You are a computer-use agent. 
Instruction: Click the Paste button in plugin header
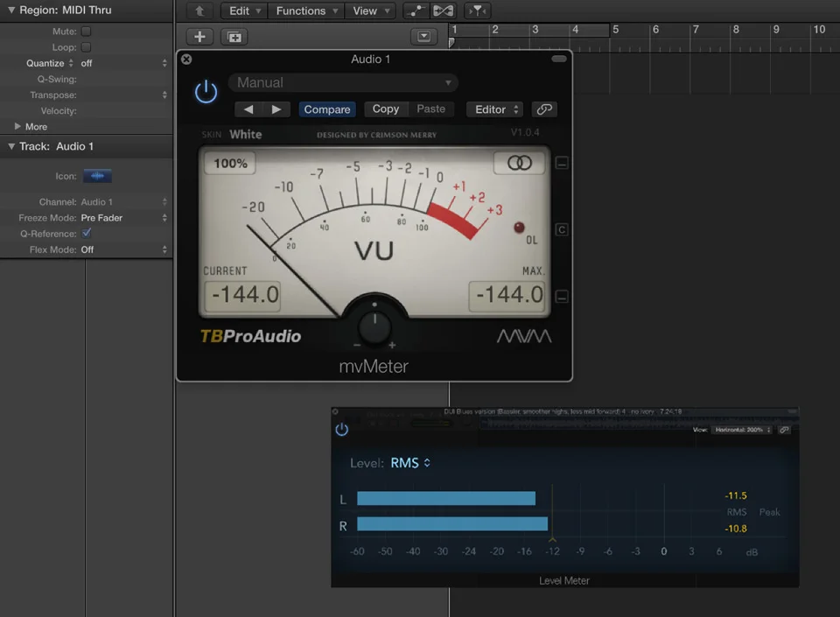tap(431, 109)
